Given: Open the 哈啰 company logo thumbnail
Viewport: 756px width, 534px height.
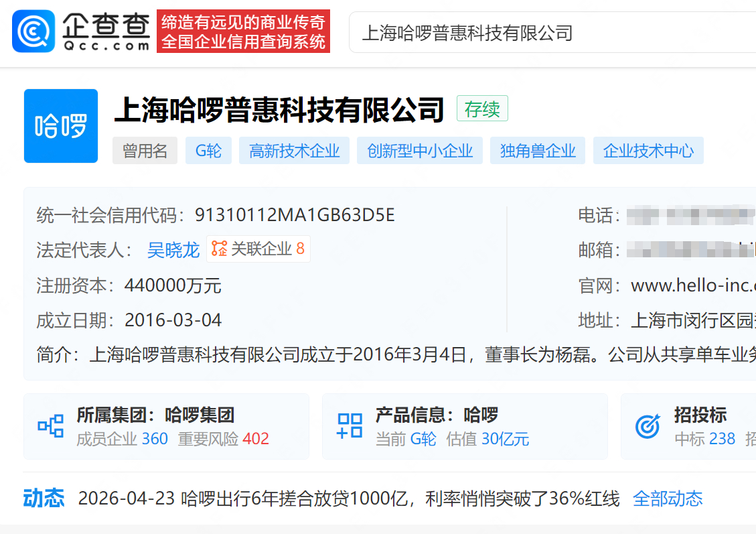Looking at the screenshot, I should tap(61, 126).
